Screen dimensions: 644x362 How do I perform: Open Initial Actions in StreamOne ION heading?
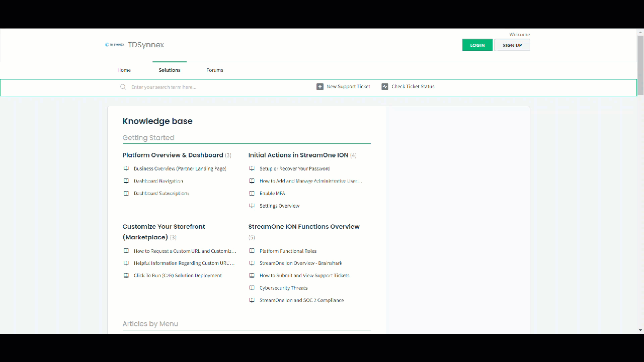pos(298,155)
